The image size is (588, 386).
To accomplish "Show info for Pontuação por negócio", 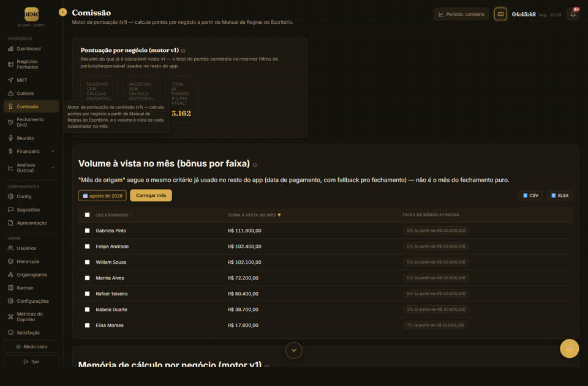I will (x=183, y=51).
